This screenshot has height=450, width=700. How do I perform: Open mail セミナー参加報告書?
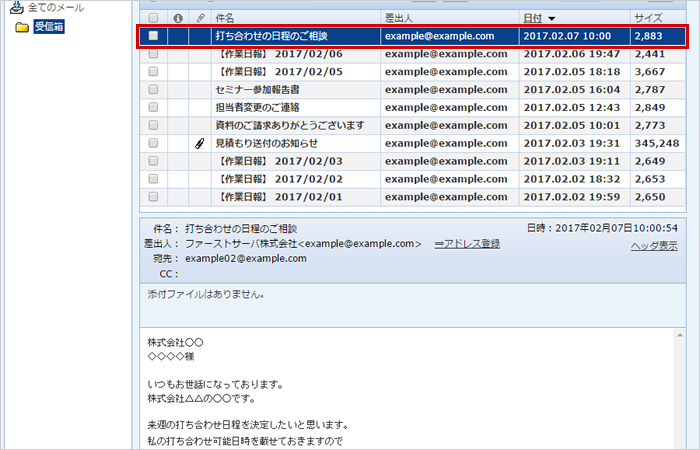point(257,90)
